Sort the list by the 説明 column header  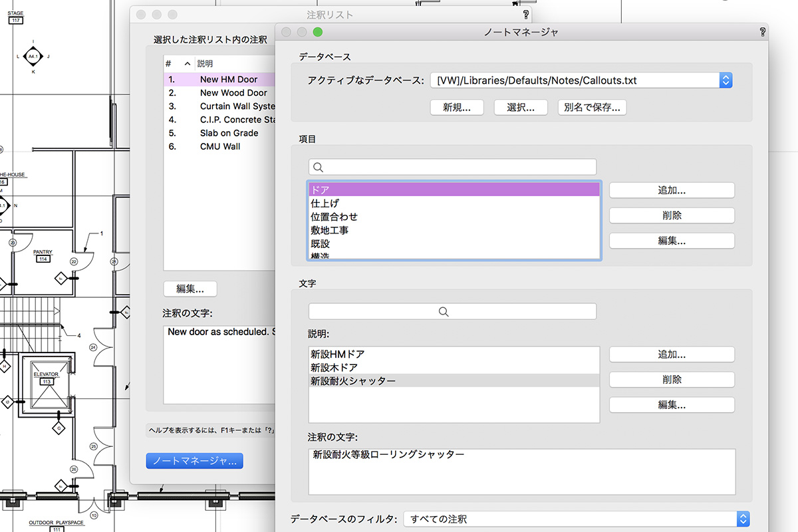pos(234,64)
